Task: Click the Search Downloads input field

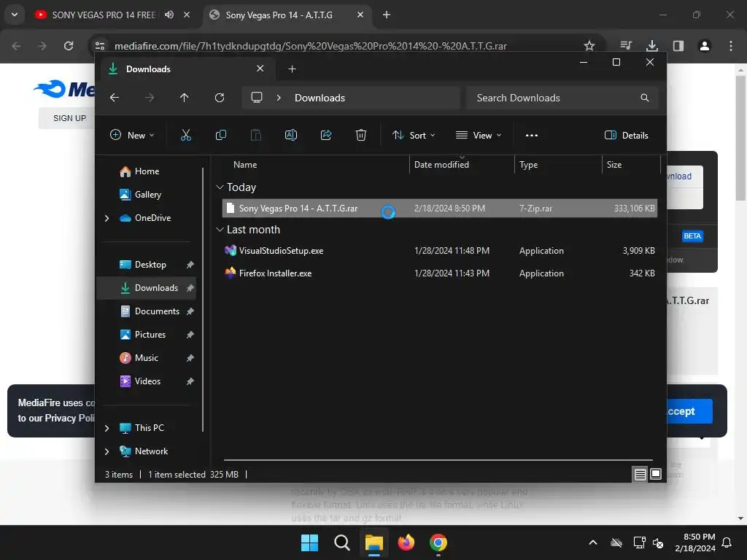Action: tap(562, 98)
